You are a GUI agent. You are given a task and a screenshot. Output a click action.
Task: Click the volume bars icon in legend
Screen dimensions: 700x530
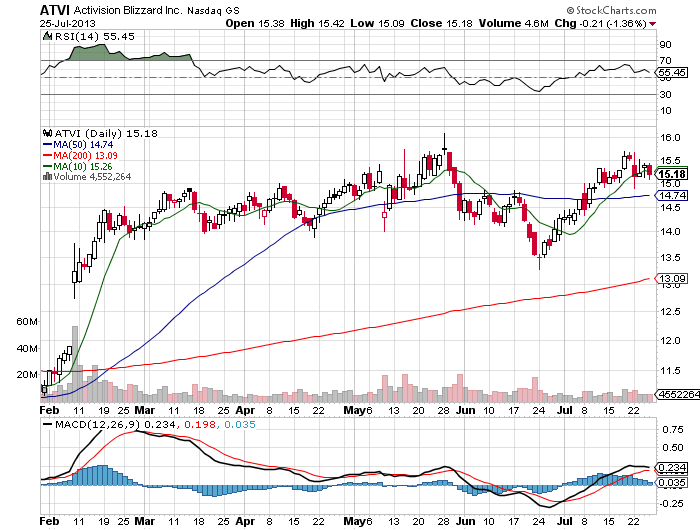click(47, 177)
